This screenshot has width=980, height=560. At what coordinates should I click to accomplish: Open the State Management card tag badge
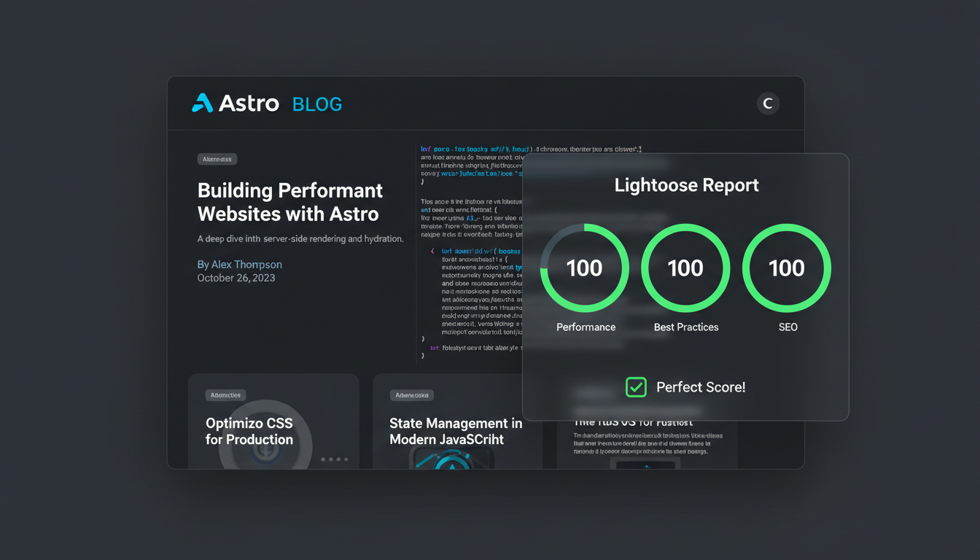click(412, 394)
